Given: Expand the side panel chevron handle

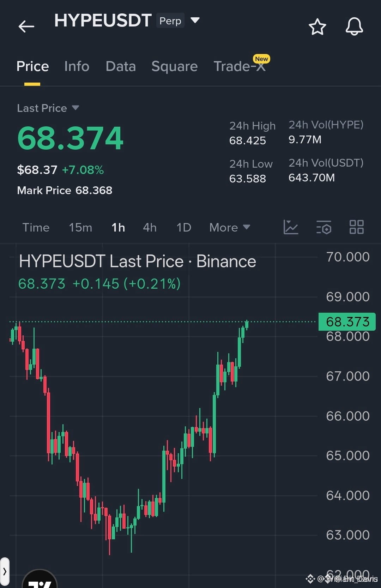Looking at the screenshot, I should (5, 571).
